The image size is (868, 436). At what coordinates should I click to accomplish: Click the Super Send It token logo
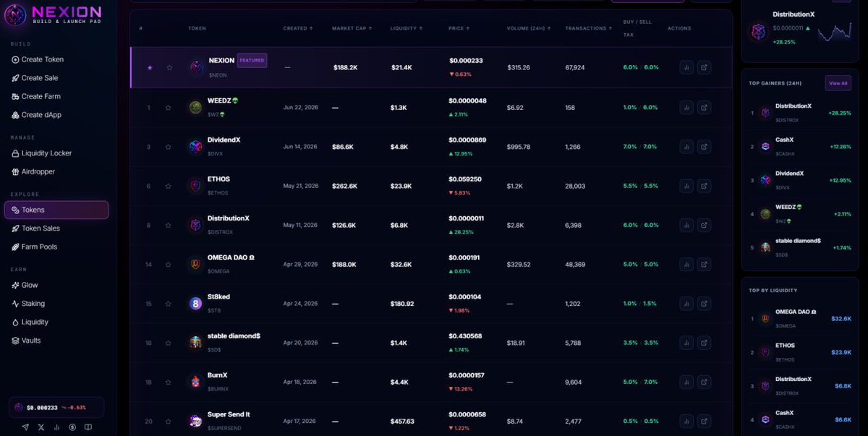pos(195,421)
